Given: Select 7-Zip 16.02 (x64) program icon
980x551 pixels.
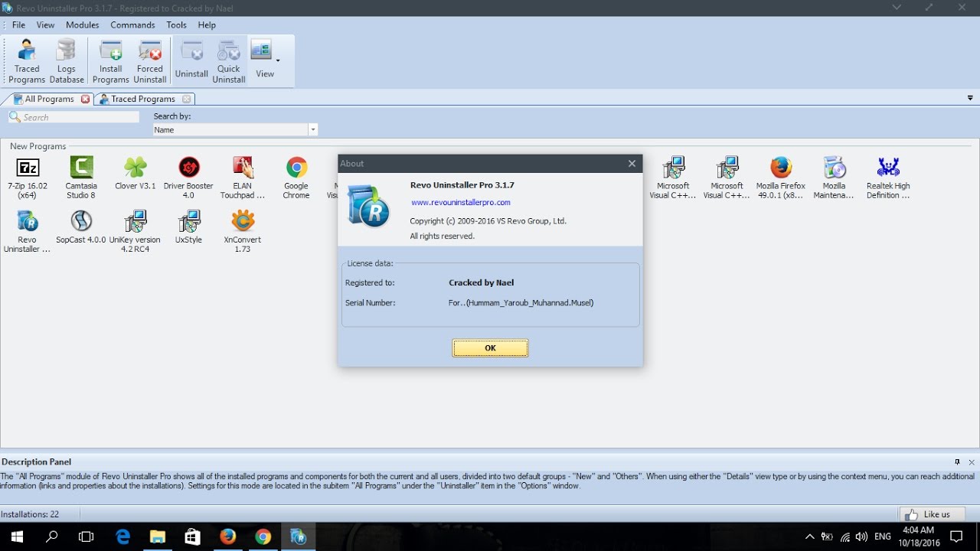Looking at the screenshot, I should click(x=28, y=178).
